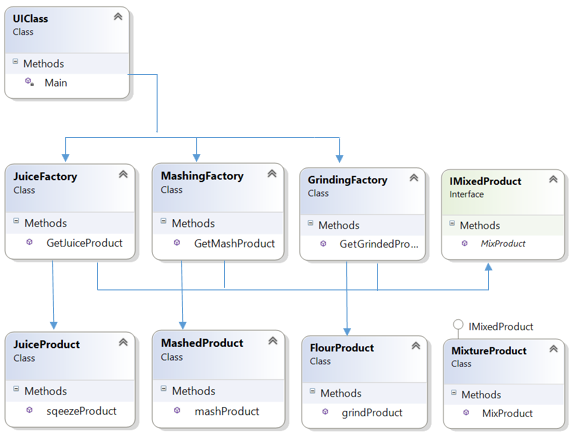Collapse the UIClass class box chevron
574x436 pixels.
(118, 16)
